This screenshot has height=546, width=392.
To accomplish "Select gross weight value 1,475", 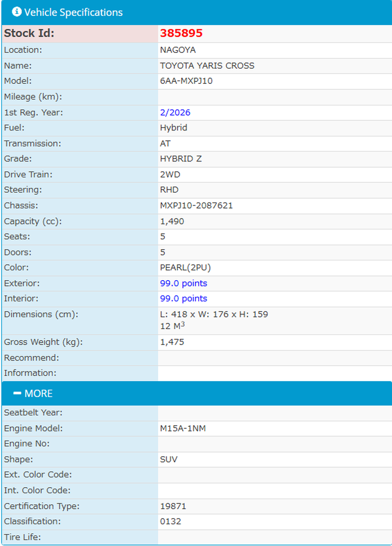I will [172, 342].
